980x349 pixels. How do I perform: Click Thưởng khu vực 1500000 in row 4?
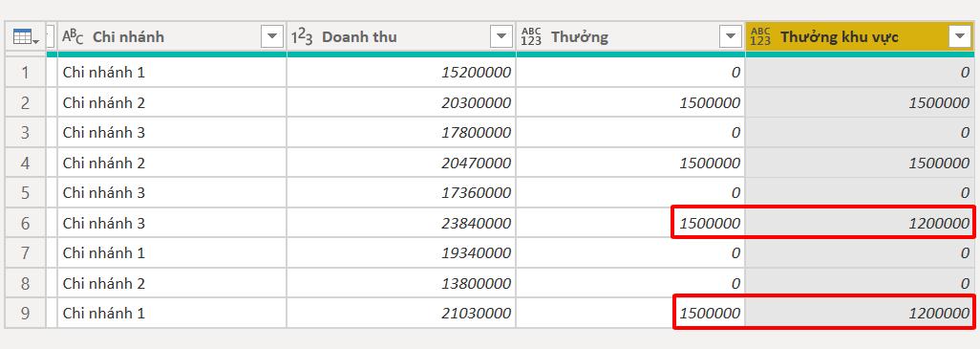click(x=860, y=163)
